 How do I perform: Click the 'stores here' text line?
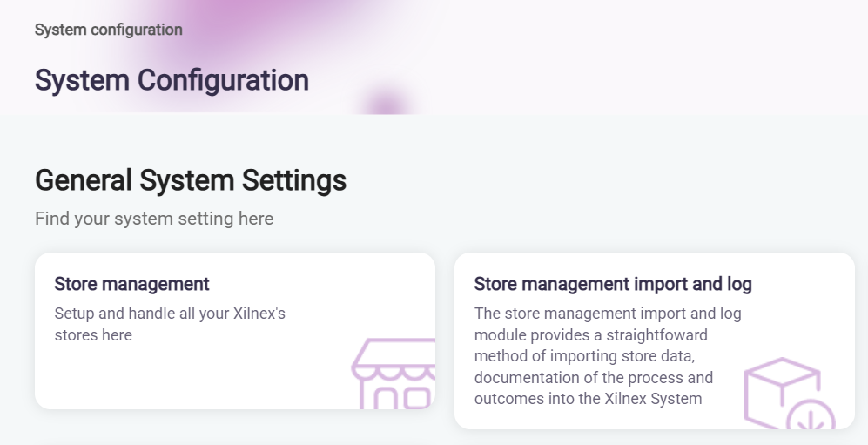pos(93,334)
